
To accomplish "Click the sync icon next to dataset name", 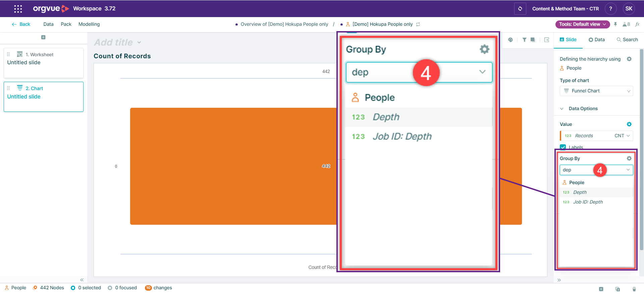I will point(418,24).
